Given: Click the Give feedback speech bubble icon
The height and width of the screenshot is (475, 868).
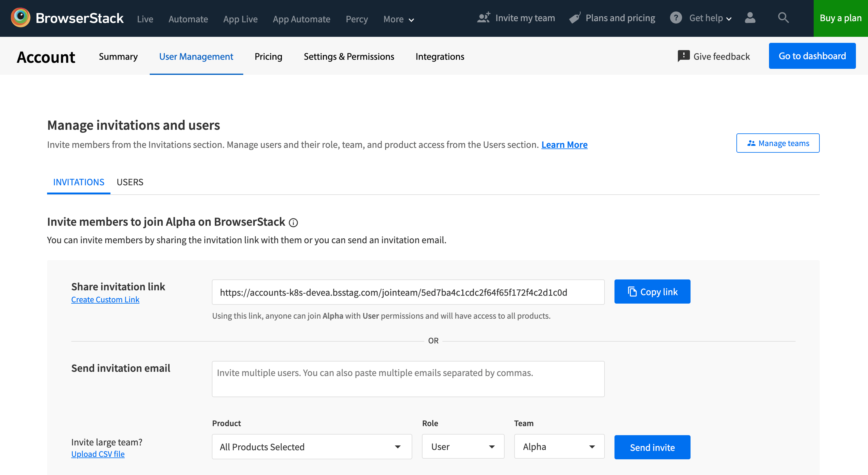Looking at the screenshot, I should point(683,56).
